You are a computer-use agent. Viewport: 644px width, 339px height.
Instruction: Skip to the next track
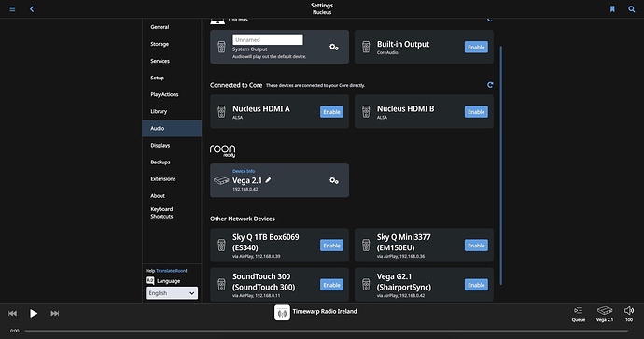click(x=55, y=313)
